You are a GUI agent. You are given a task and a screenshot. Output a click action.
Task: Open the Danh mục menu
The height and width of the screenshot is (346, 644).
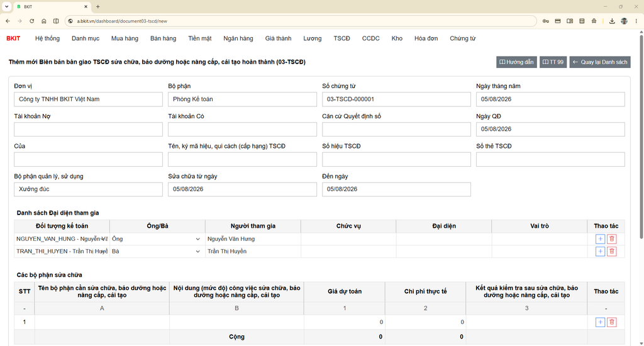coord(86,38)
